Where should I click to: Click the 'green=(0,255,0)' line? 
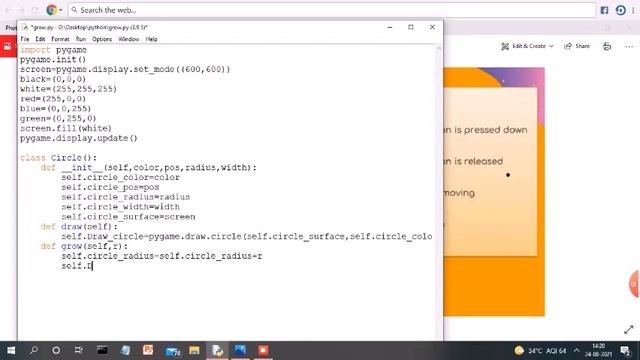(x=58, y=118)
